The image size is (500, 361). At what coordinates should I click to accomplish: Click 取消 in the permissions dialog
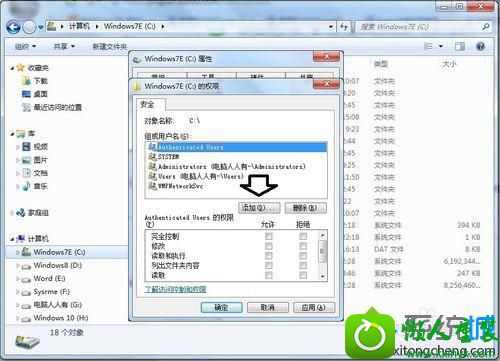[267, 307]
